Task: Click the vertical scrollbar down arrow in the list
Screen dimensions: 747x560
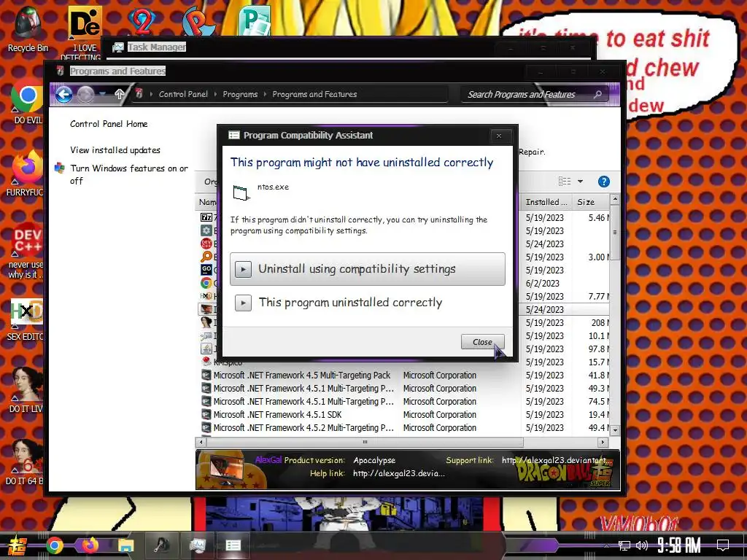Action: point(615,429)
